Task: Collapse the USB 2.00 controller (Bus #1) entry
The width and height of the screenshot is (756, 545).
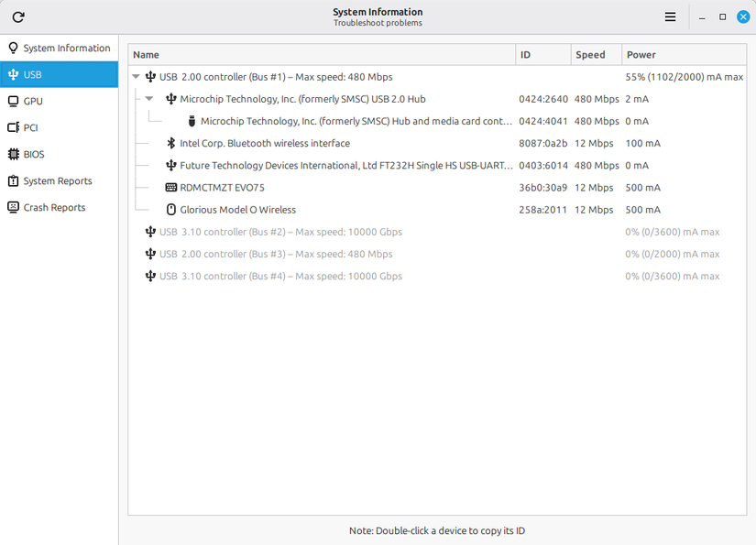Action: (136, 76)
